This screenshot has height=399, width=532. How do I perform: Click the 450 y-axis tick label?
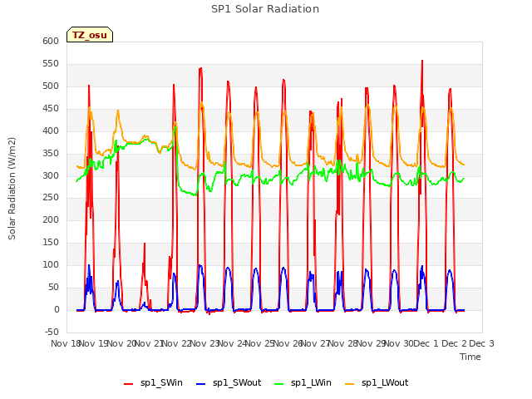pos(51,108)
